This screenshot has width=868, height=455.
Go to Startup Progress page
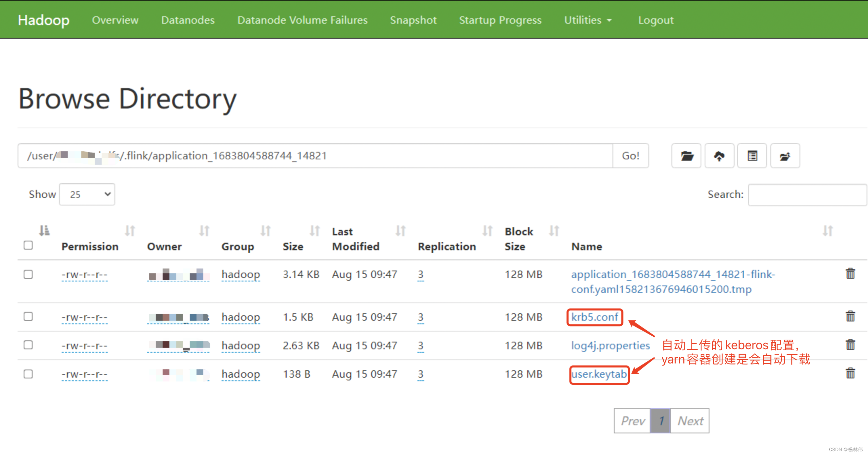tap(500, 20)
